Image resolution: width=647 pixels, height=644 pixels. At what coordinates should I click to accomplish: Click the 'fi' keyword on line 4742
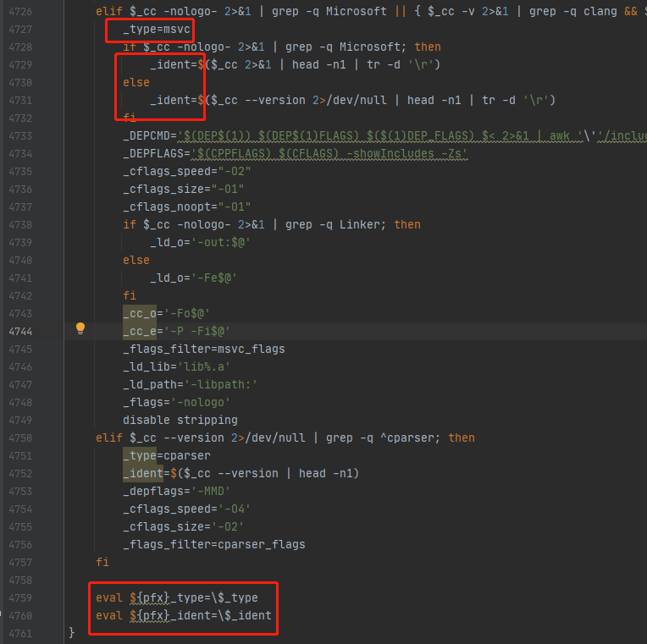click(130, 296)
